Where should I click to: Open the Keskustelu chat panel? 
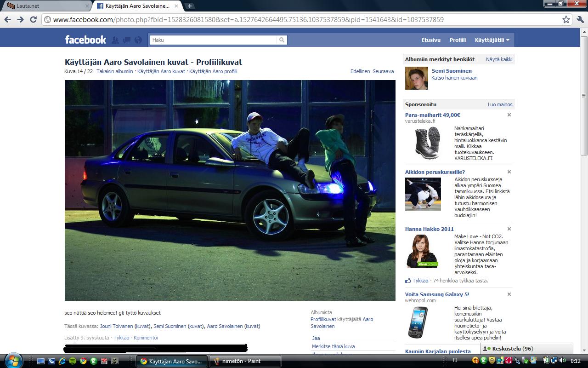526,349
